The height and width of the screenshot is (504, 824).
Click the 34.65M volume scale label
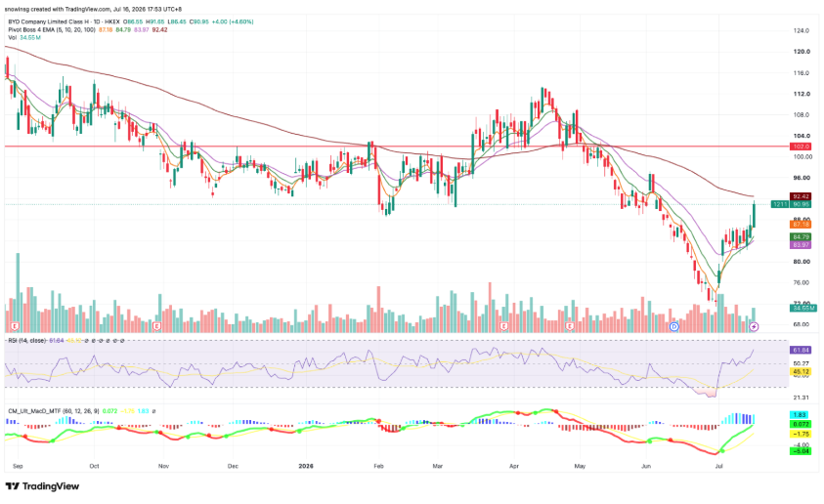click(x=802, y=309)
